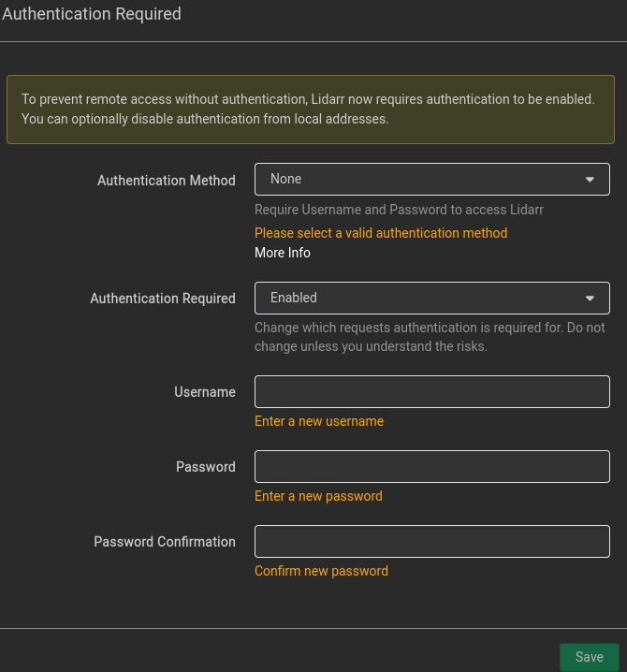Screen dimensions: 627x672
Task: Click the Password Confirmation label
Action: (165, 542)
